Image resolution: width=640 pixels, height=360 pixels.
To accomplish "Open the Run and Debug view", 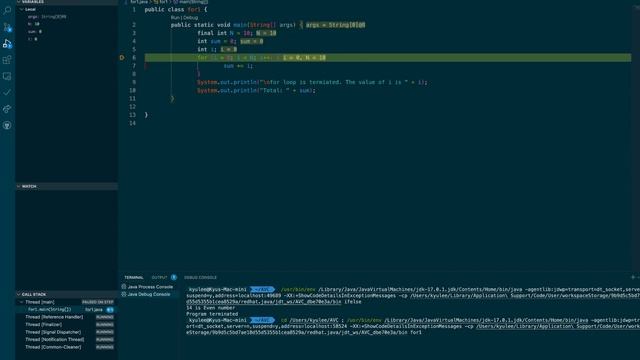I will (7, 44).
